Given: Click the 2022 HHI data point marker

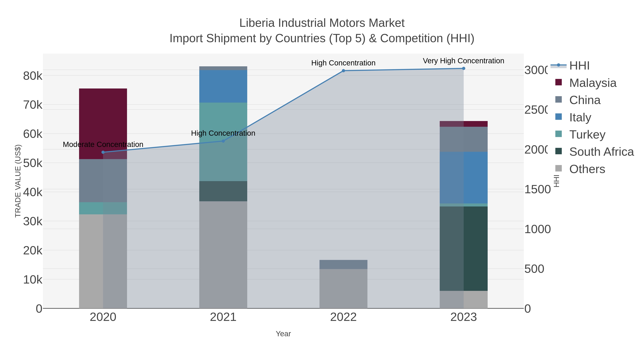Looking at the screenshot, I should click(343, 71).
